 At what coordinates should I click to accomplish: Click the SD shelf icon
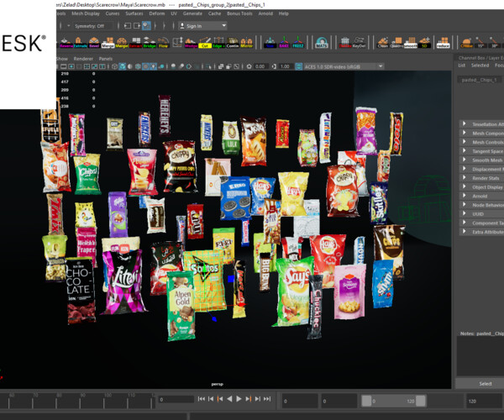tap(424, 42)
